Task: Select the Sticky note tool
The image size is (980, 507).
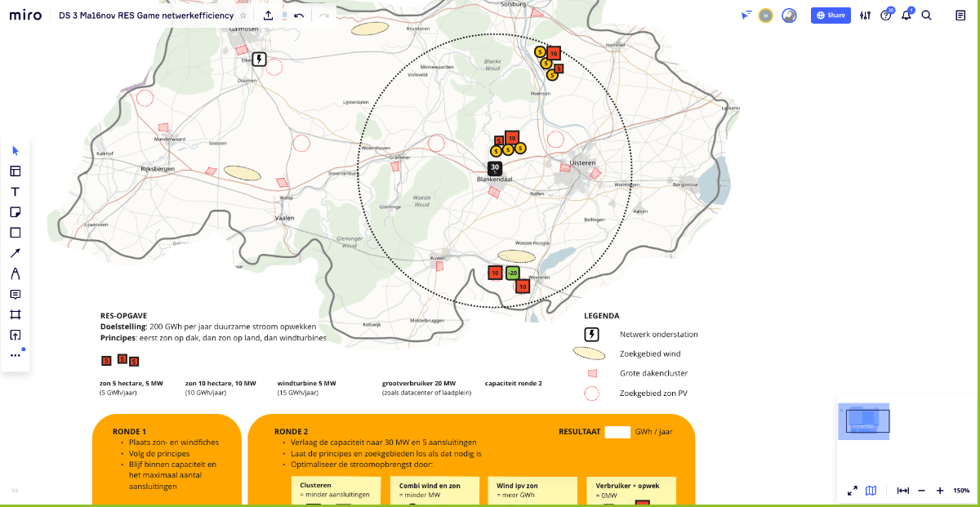Action: tap(16, 212)
